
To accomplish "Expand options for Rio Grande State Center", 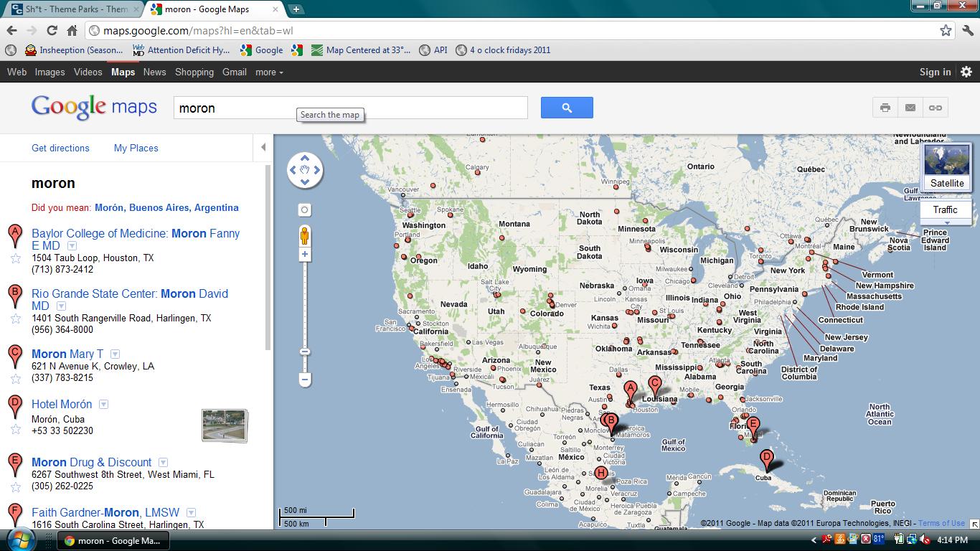I will 61,306.
